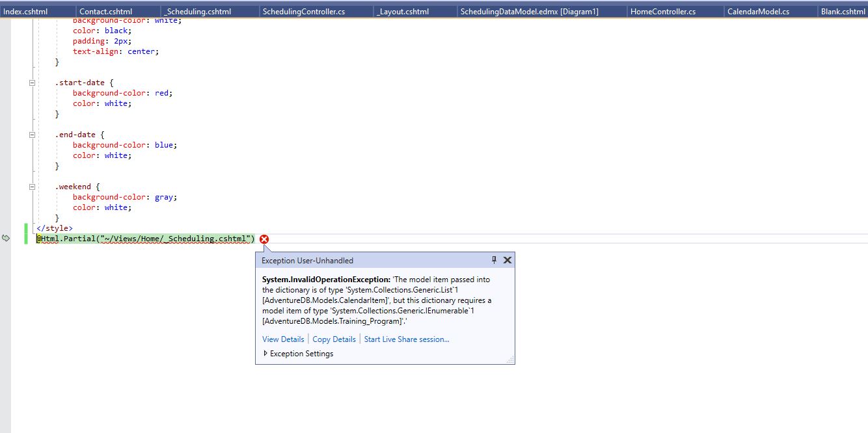Click the View Details link

[283, 339]
